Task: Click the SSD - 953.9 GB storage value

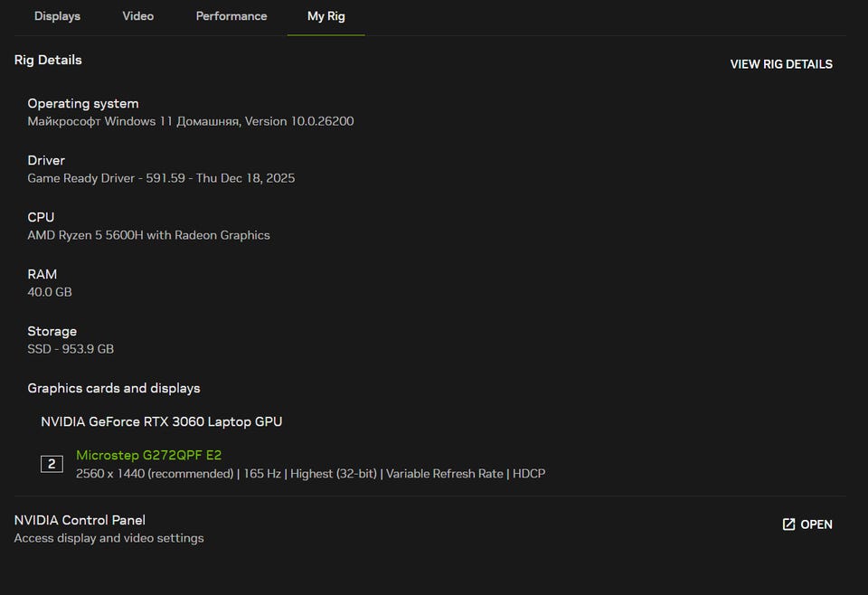Action: pyautogui.click(x=71, y=349)
